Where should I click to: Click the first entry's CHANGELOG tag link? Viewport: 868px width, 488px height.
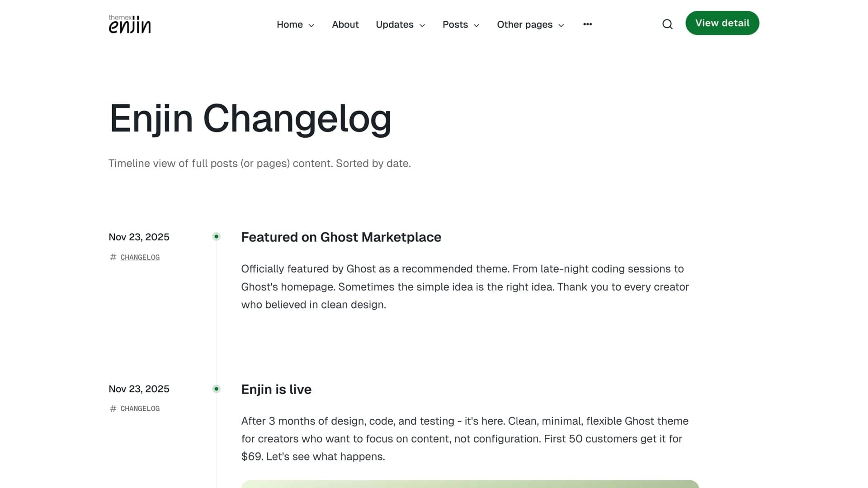[140, 257]
